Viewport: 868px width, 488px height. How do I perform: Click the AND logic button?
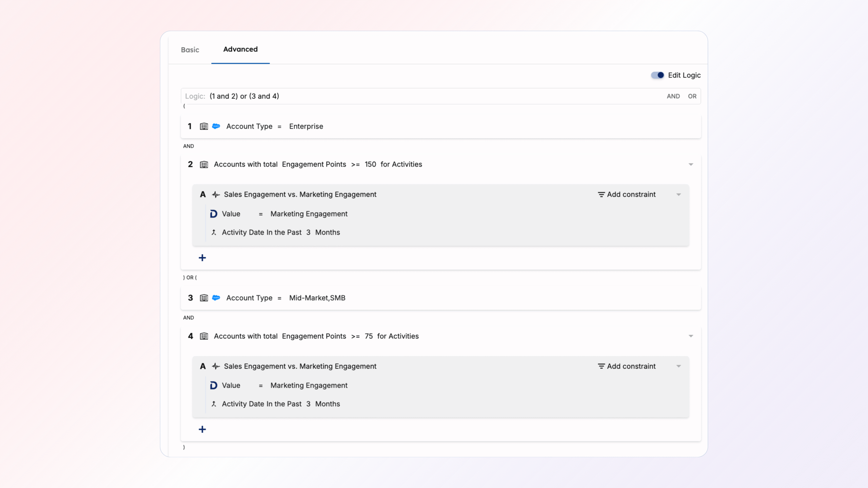point(673,96)
